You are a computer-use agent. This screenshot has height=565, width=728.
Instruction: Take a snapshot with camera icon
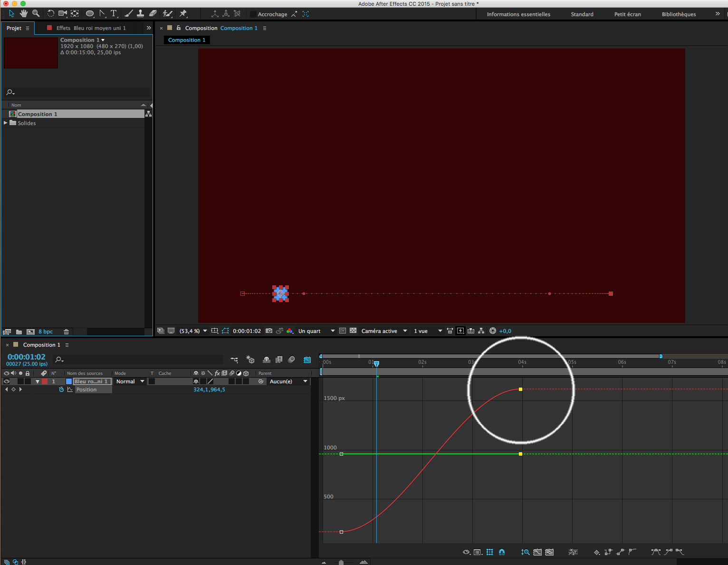[269, 331]
